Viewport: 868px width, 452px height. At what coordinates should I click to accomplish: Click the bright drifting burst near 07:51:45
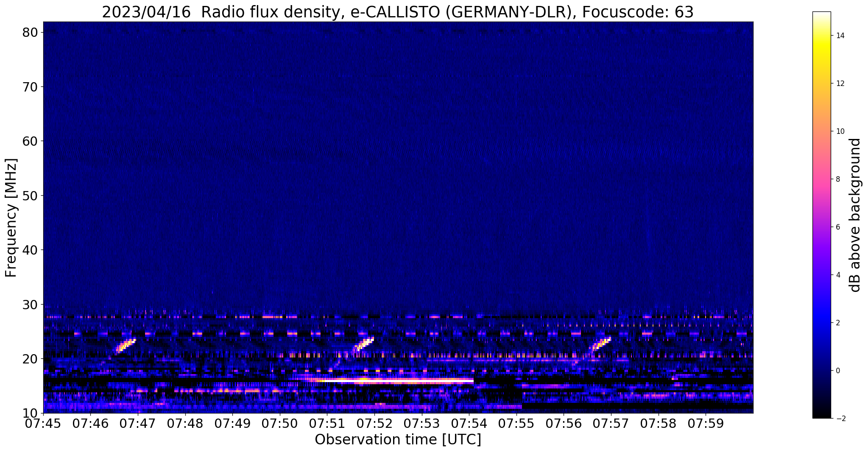[363, 344]
